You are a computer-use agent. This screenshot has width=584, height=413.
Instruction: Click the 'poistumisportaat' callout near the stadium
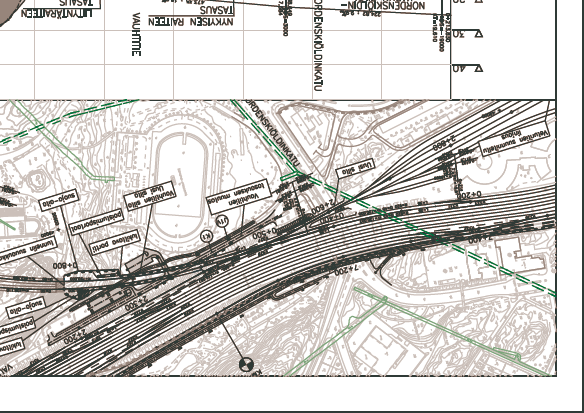(x=96, y=221)
